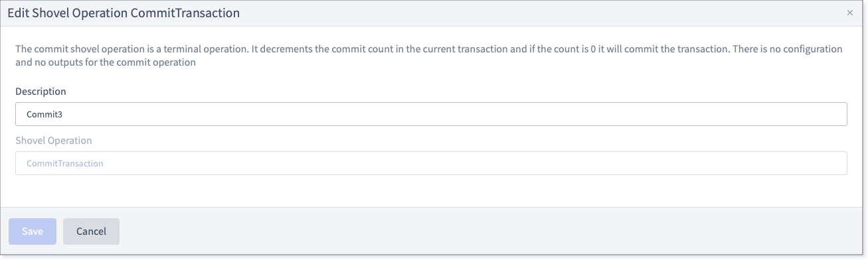Click the far right end of Shovel Operation field
Image resolution: width=868 pixels, height=260 pixels.
point(840,163)
